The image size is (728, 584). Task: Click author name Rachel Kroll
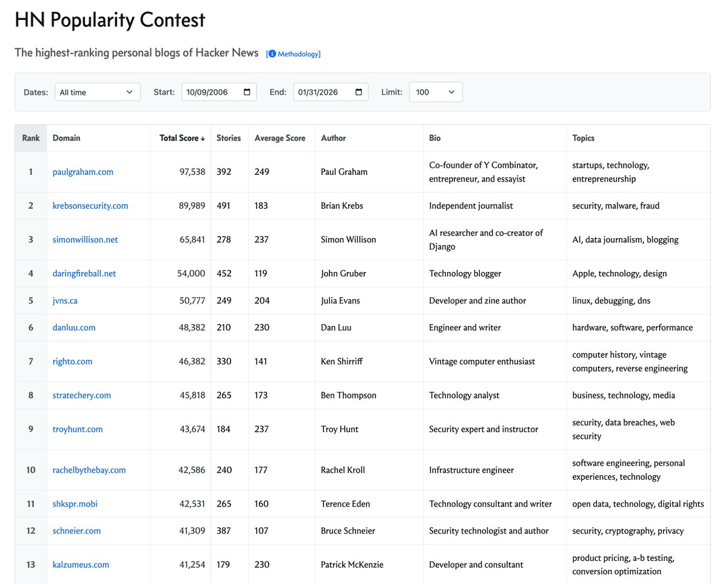tap(343, 470)
